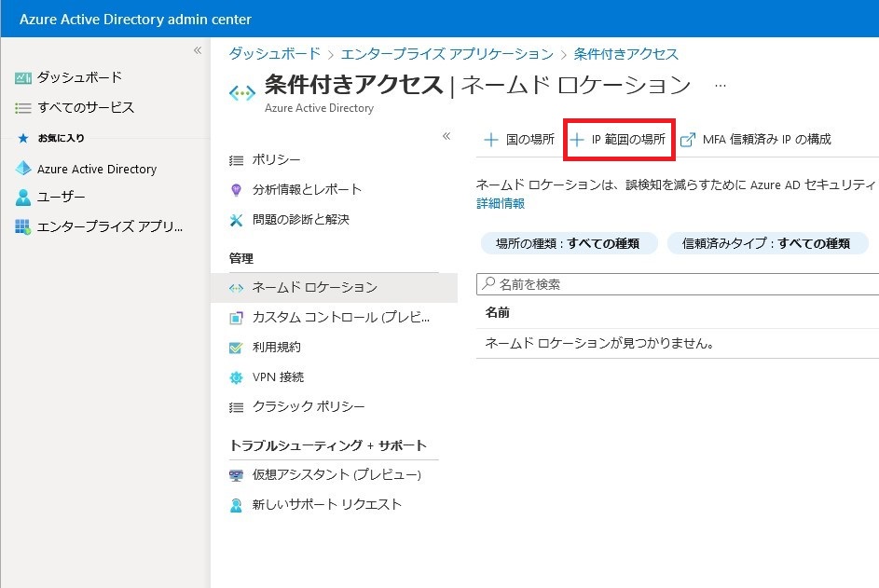Collapse the Conditional Access menu pane
Viewport: 879px width, 588px height.
point(446,136)
